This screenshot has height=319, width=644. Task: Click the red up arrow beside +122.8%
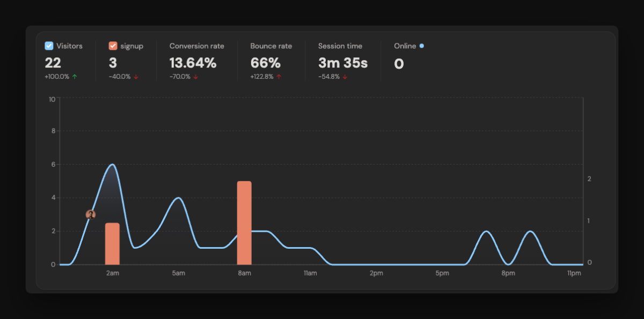click(x=279, y=77)
